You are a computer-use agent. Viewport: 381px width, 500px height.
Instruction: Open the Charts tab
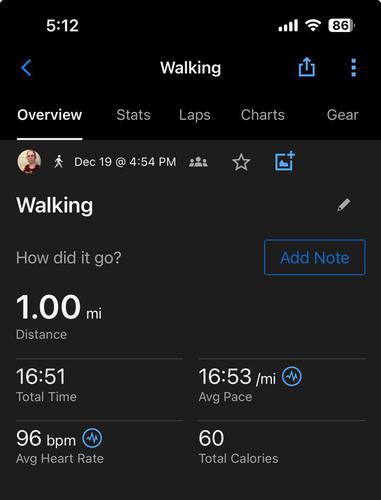pyautogui.click(x=263, y=115)
